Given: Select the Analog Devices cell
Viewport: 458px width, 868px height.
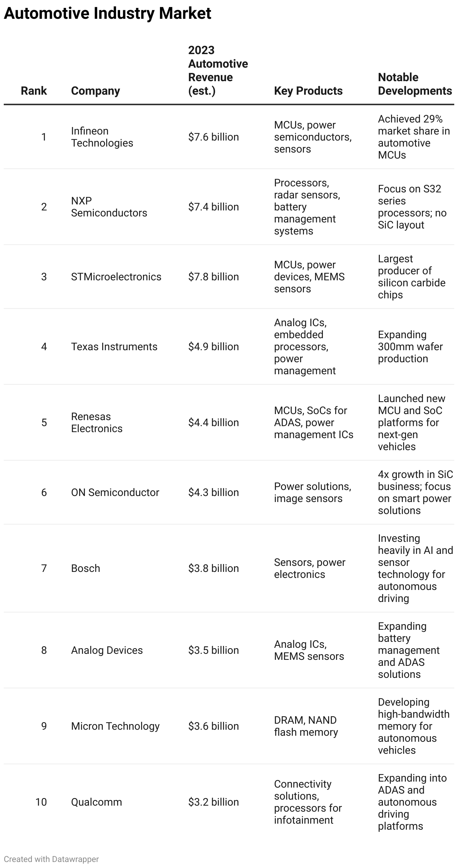Looking at the screenshot, I should click(107, 650).
